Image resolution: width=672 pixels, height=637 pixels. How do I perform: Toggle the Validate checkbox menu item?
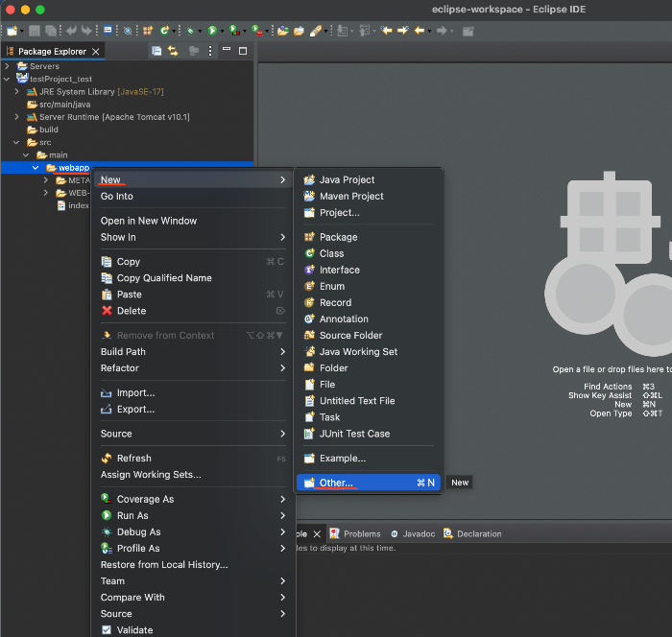(107, 629)
